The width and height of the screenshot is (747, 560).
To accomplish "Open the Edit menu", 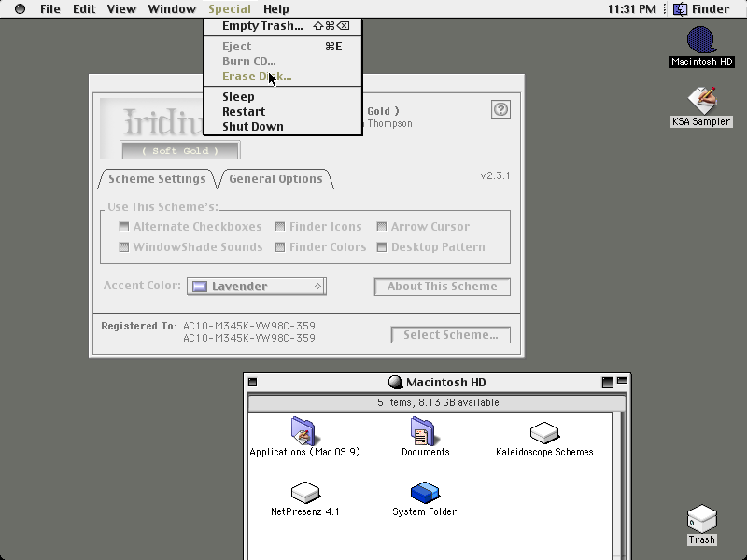I will [x=84, y=9].
